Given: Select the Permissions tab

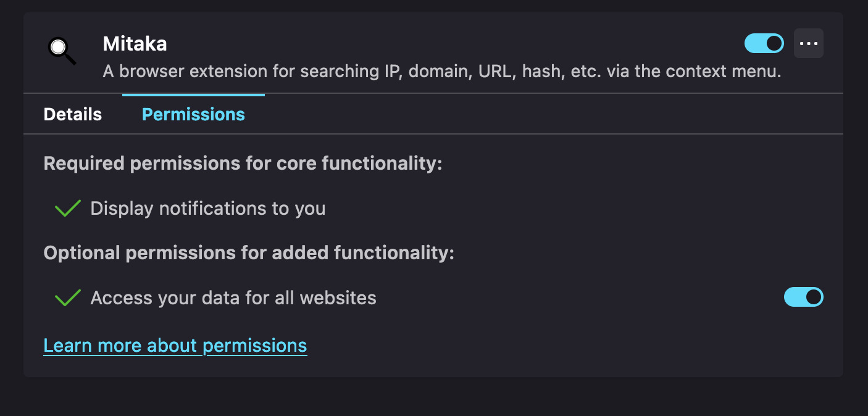Looking at the screenshot, I should pyautogui.click(x=193, y=114).
